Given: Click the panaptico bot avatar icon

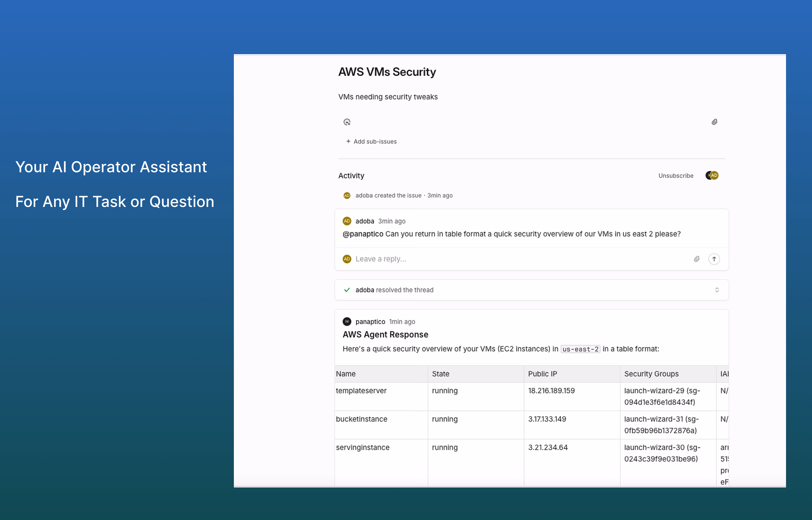Looking at the screenshot, I should coord(347,321).
